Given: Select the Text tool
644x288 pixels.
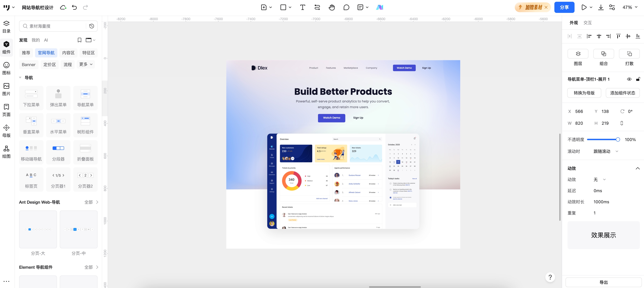Looking at the screenshot, I should click(x=303, y=7).
